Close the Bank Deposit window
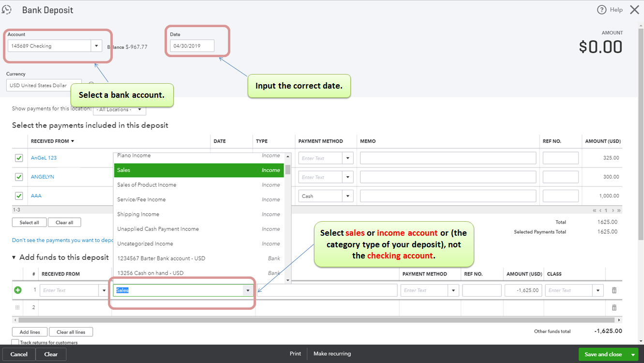644x363 pixels. (x=634, y=10)
